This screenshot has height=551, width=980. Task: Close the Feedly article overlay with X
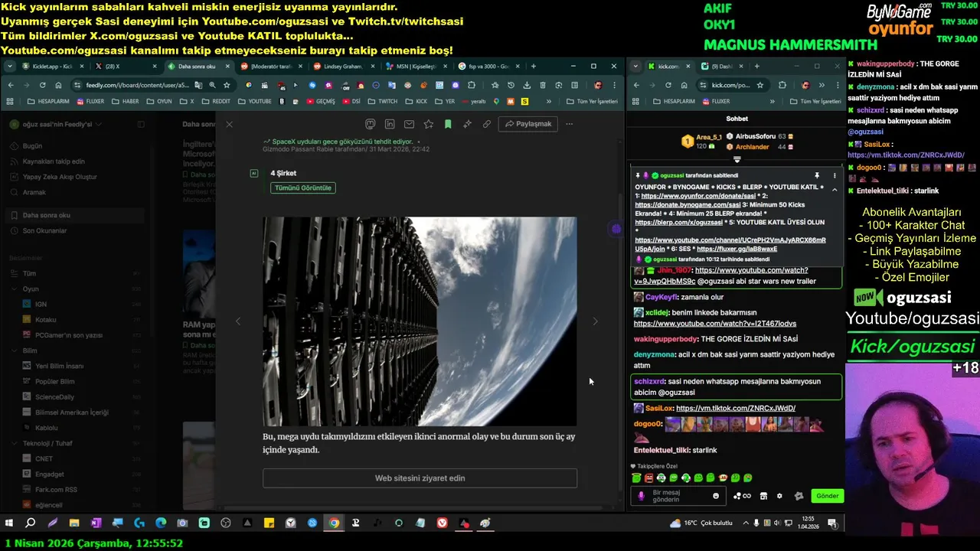click(229, 124)
